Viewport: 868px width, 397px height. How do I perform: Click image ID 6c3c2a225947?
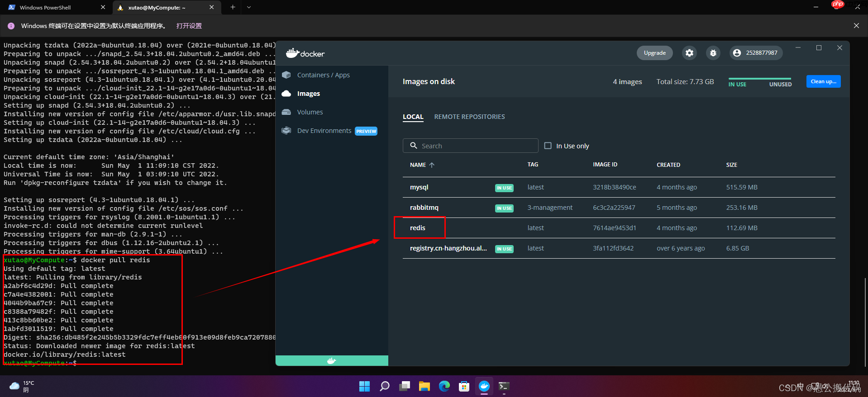click(x=614, y=208)
